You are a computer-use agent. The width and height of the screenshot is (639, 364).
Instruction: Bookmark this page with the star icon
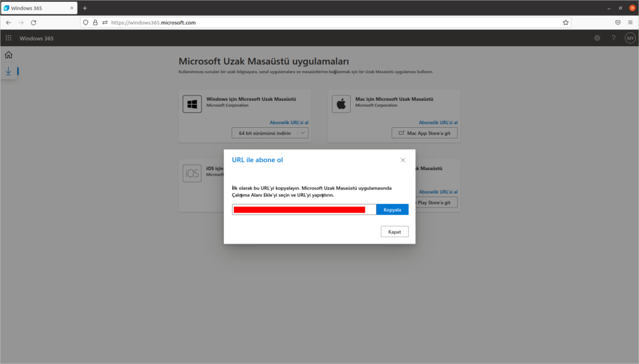coord(565,23)
